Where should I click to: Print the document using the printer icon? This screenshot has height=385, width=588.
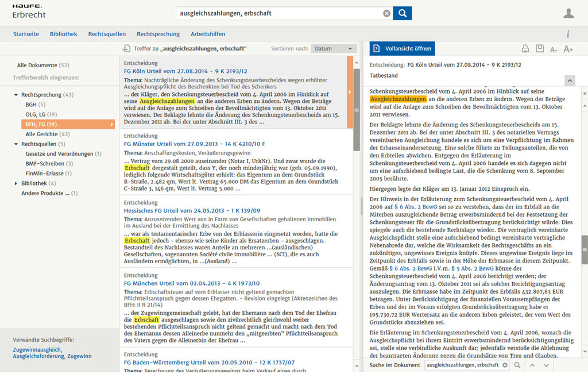coord(525,48)
